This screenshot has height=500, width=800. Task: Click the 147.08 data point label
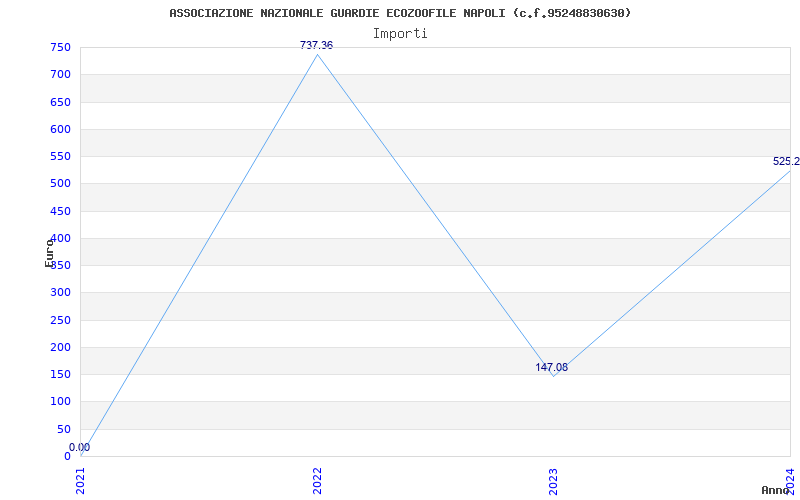pos(551,368)
